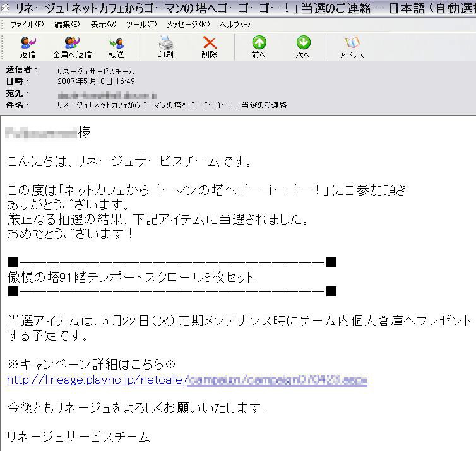Open the ヘルプ(H) menu

point(235,24)
